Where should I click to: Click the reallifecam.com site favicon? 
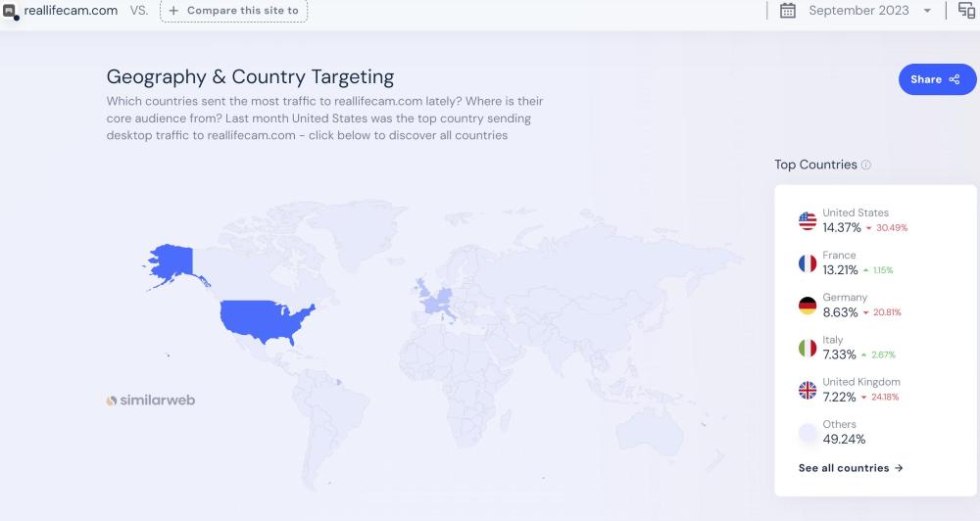point(11,12)
